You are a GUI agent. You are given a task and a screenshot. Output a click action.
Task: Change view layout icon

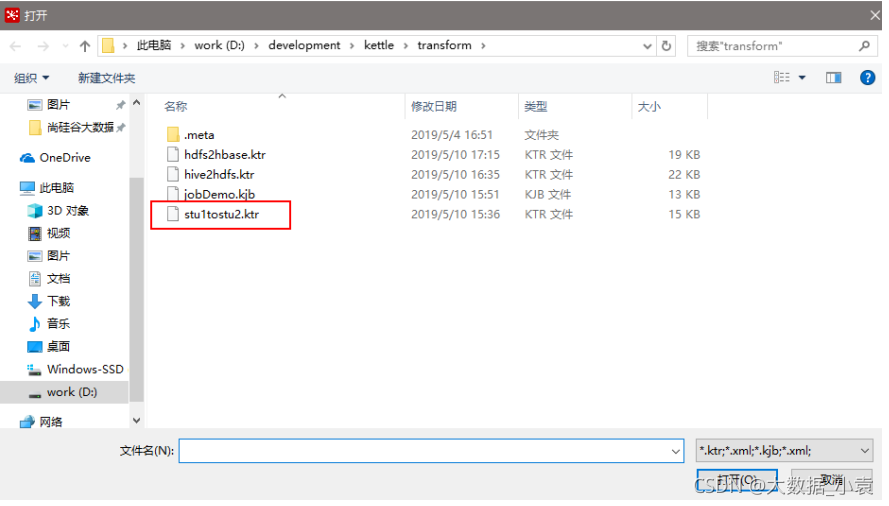click(782, 77)
